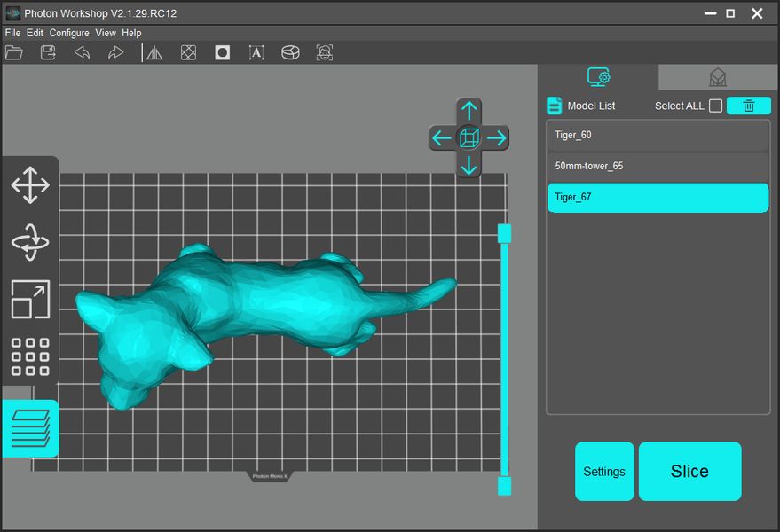Select Tiger_60 in the model list
The image size is (780, 532).
pyautogui.click(x=657, y=136)
